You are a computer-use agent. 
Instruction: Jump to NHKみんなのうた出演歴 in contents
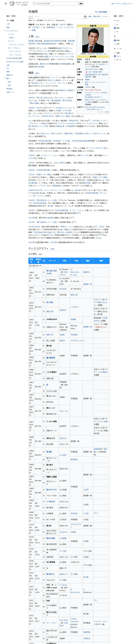coord(15,62)
